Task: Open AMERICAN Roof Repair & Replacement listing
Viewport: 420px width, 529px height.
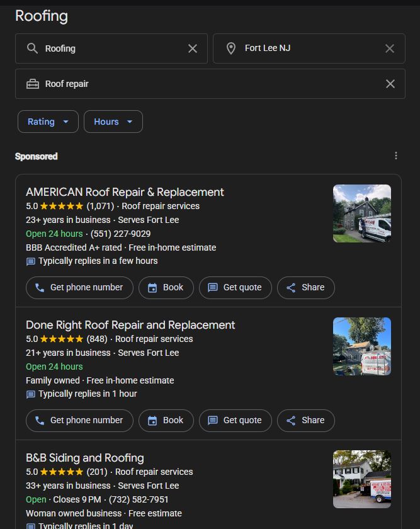Action: pos(125,192)
